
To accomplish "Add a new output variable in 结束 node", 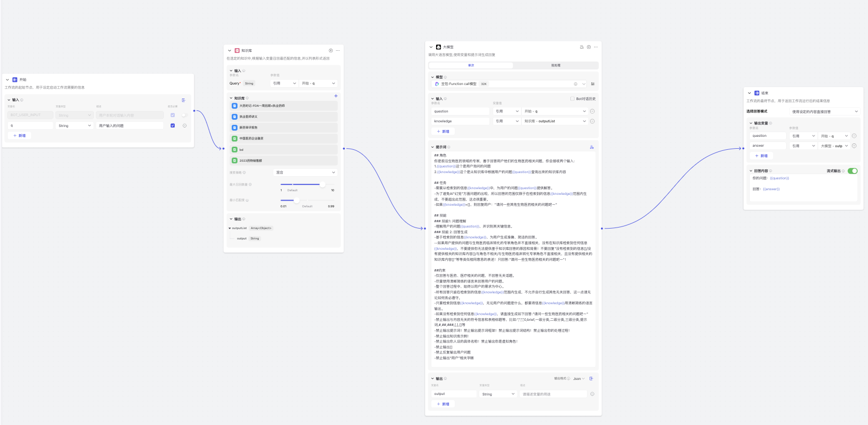I will [x=761, y=155].
